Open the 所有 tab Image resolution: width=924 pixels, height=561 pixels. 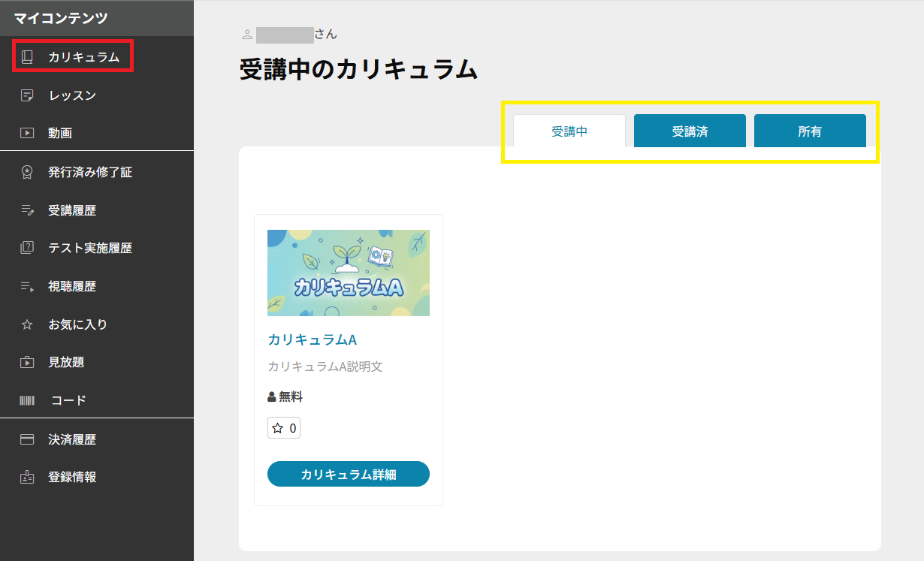coord(810,131)
